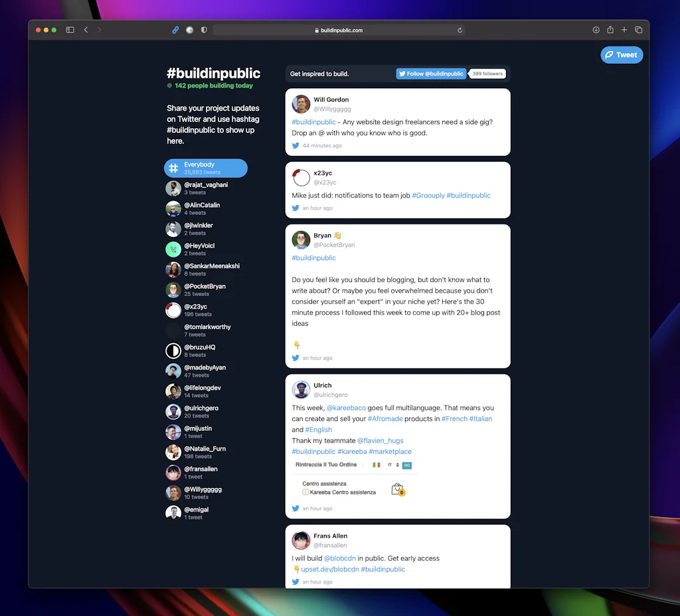The height and width of the screenshot is (616, 680).
Task: Open the @kareebaco link in Ulrich's tweet
Action: pos(346,408)
